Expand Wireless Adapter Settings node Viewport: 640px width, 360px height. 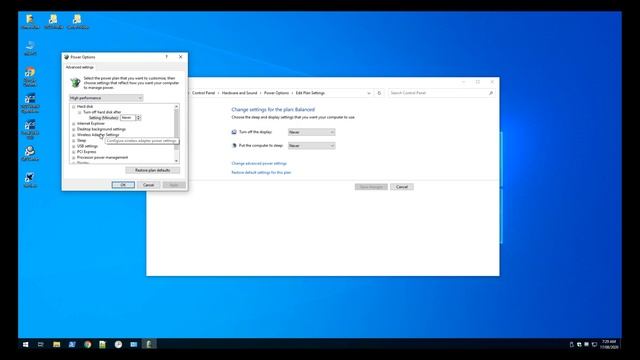pos(74,135)
